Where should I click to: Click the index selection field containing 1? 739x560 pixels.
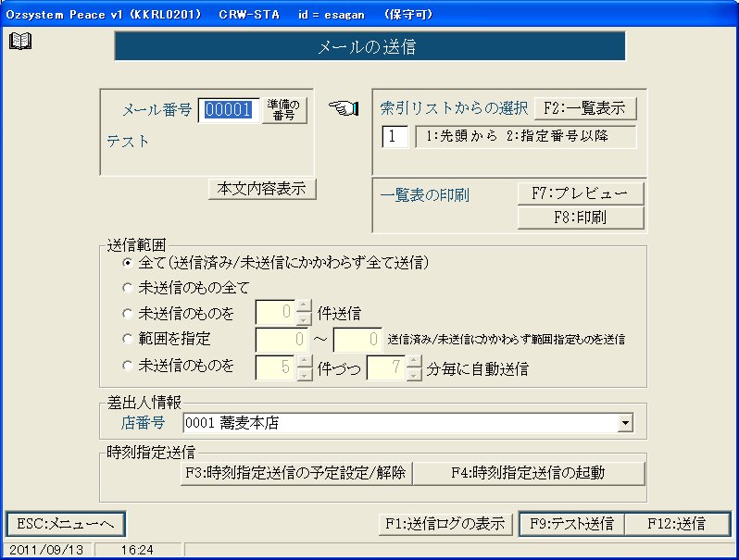[x=395, y=137]
